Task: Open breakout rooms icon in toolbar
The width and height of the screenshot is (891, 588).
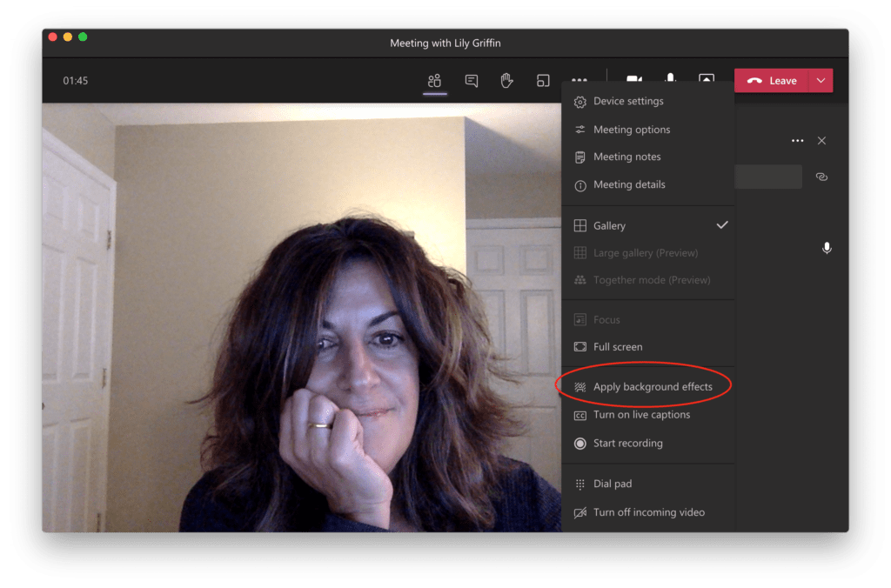Action: click(x=543, y=81)
